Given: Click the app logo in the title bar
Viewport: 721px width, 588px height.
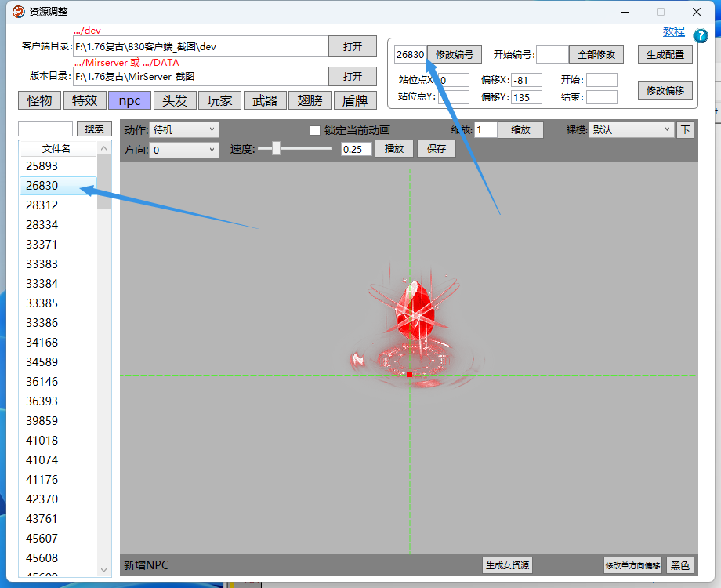Looking at the screenshot, I should 17,12.
